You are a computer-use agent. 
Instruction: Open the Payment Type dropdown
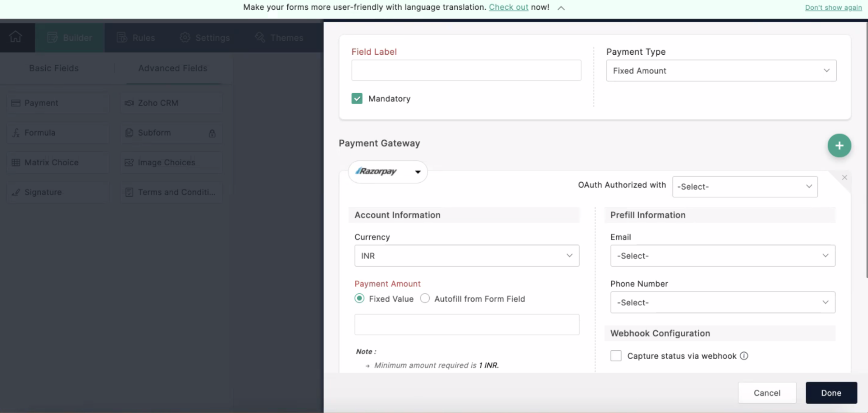click(721, 71)
